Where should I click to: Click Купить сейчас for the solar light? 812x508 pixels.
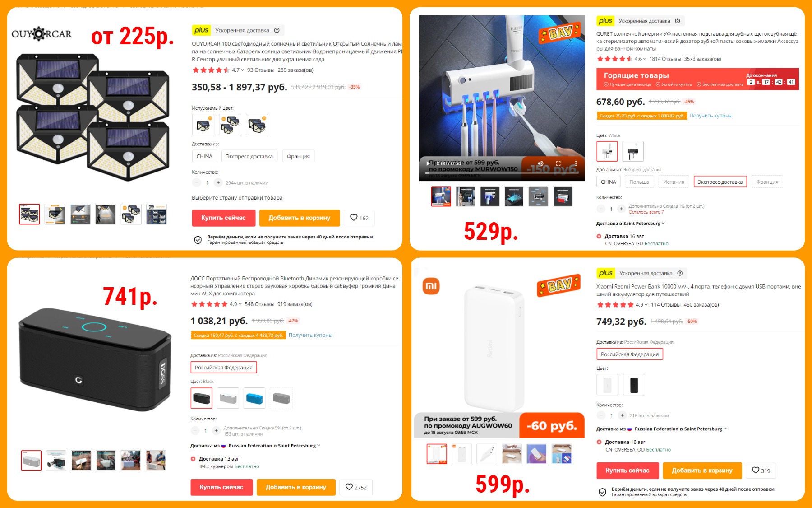224,218
